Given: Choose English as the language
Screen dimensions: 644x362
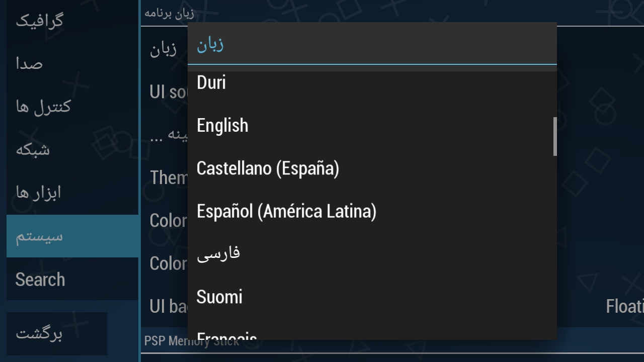Looking at the screenshot, I should coord(372,125).
